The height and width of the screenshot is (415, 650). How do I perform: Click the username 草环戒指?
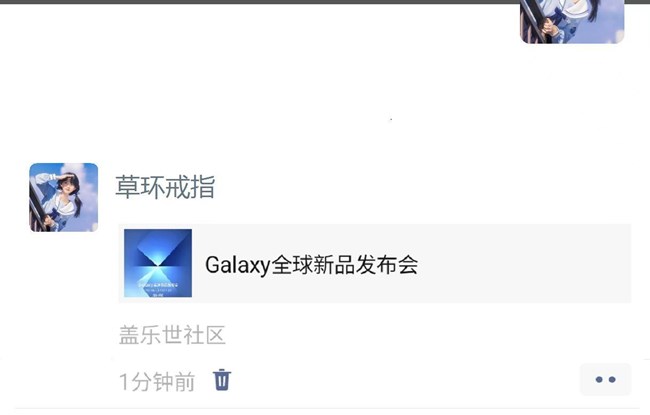click(x=165, y=187)
